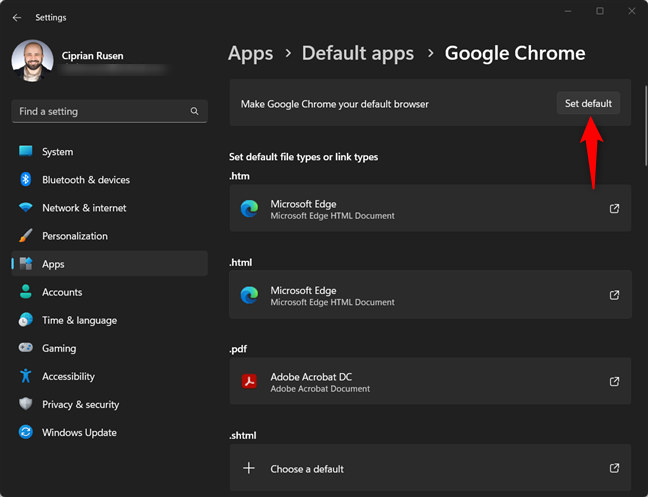This screenshot has width=648, height=497.
Task: Open the external link icon for .shtml
Action: click(x=615, y=468)
